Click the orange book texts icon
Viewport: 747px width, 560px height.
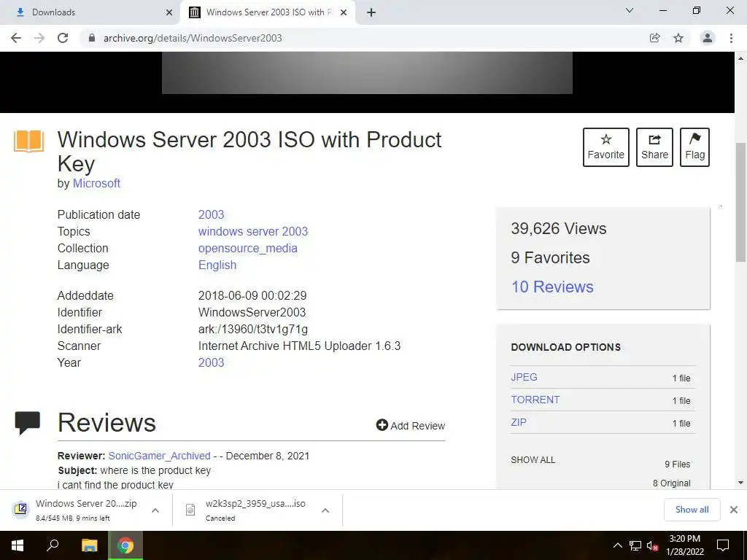[28, 141]
